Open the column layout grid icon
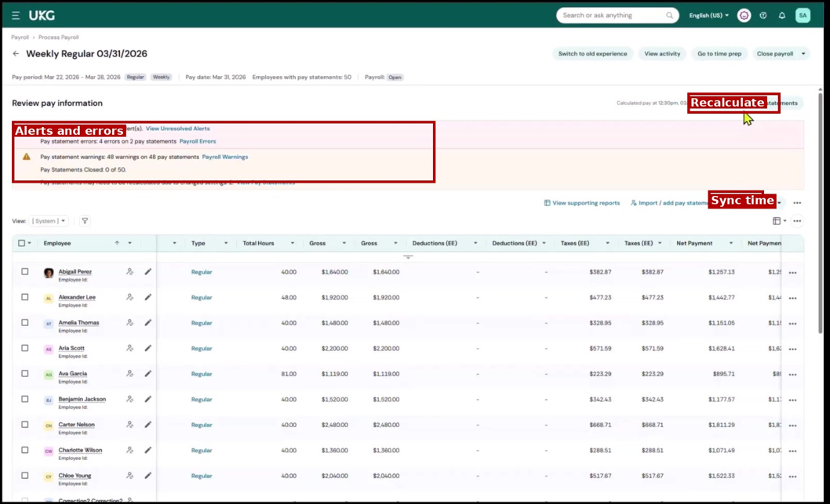 [x=776, y=221]
